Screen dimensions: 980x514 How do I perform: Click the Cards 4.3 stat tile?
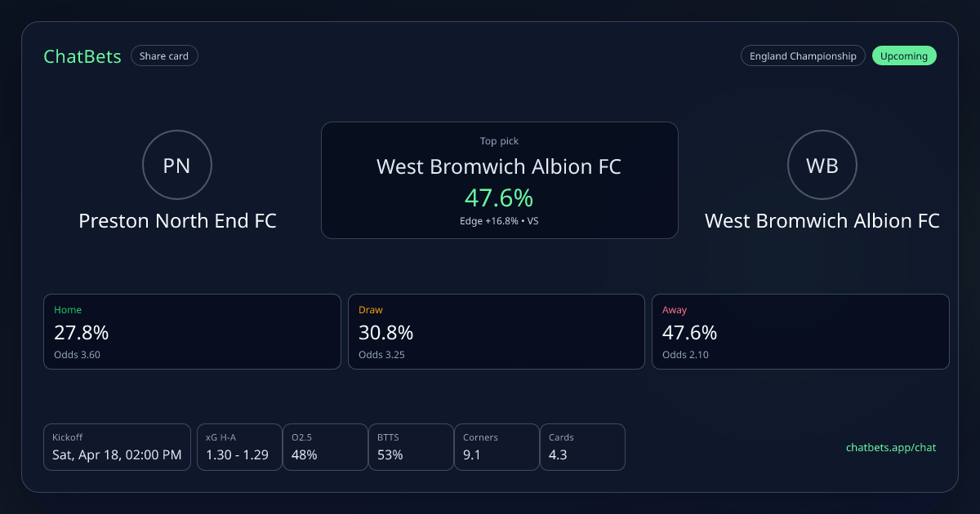[582, 447]
